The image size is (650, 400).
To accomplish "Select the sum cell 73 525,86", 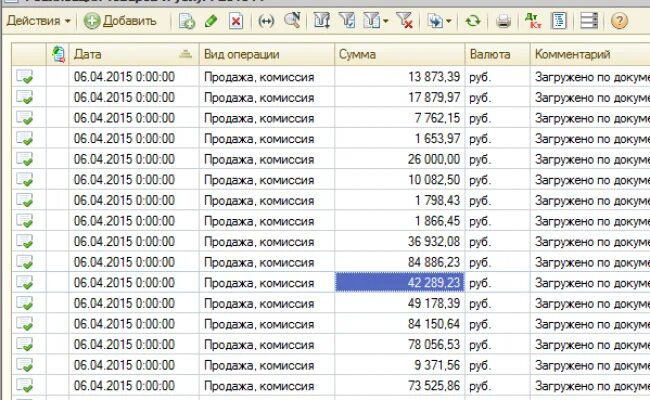I will point(400,385).
